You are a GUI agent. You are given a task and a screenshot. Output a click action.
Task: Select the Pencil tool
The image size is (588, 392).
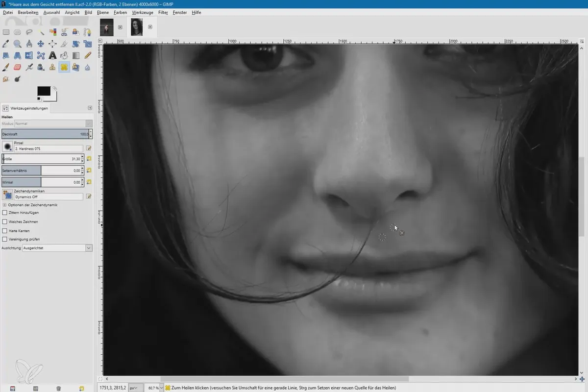point(88,55)
